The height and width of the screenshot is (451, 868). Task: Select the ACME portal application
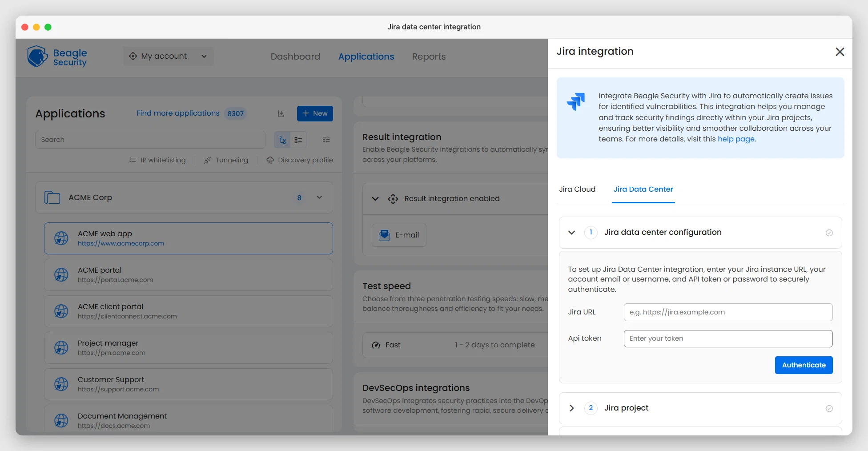pos(189,275)
